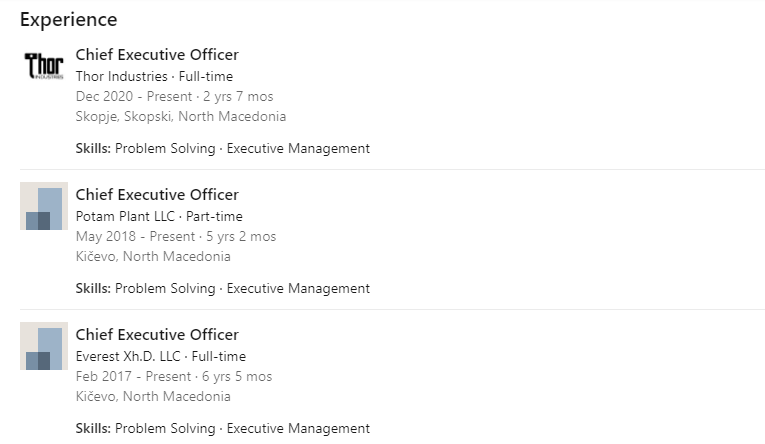765x444 pixels.
Task: Open the Potam Plant Chief Executive Officer title
Action: click(x=157, y=195)
